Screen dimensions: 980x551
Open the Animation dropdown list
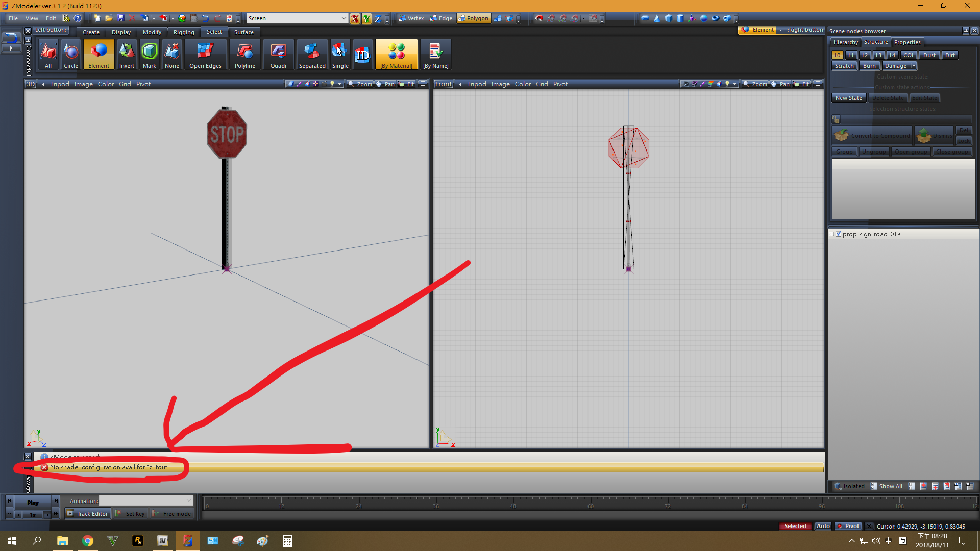(x=188, y=501)
